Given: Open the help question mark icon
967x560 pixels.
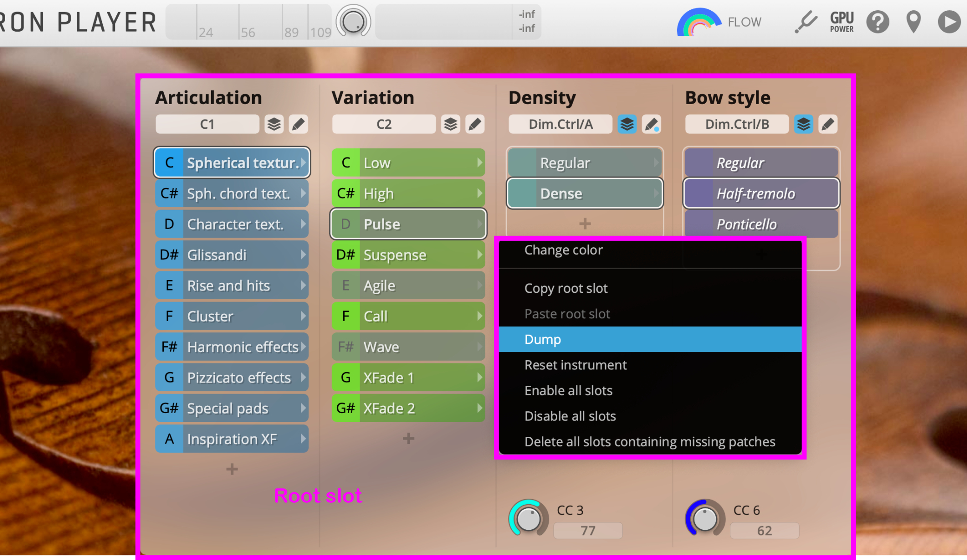Looking at the screenshot, I should click(x=878, y=22).
